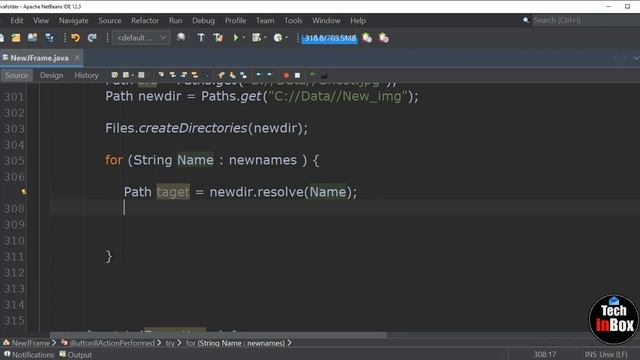The height and width of the screenshot is (360, 640).
Task: Click the try breadcrumb item
Action: 170,343
